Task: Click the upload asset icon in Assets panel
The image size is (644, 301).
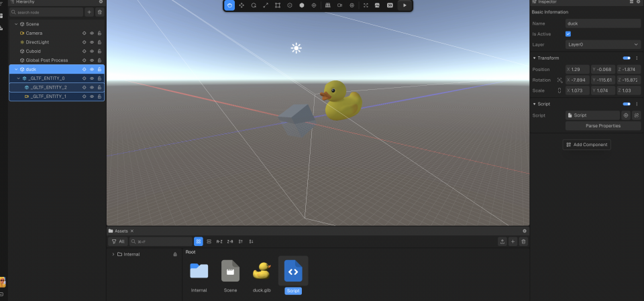Action: tap(502, 241)
